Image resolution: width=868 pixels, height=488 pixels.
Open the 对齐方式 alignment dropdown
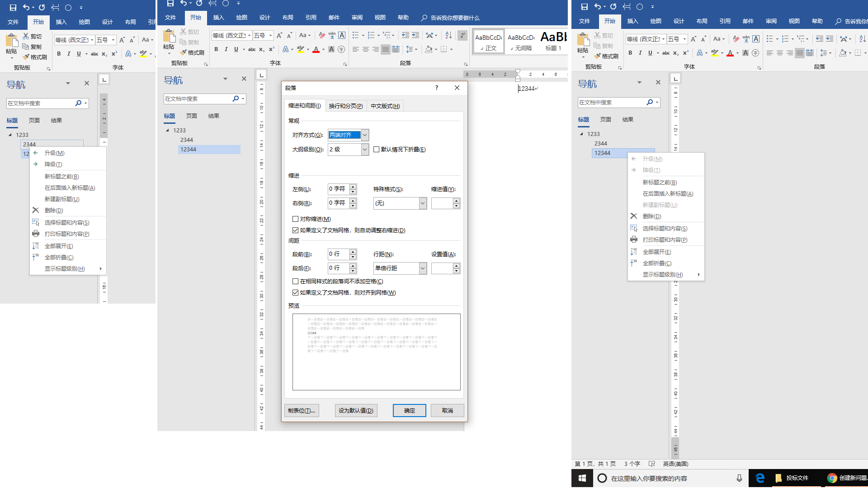(365, 135)
